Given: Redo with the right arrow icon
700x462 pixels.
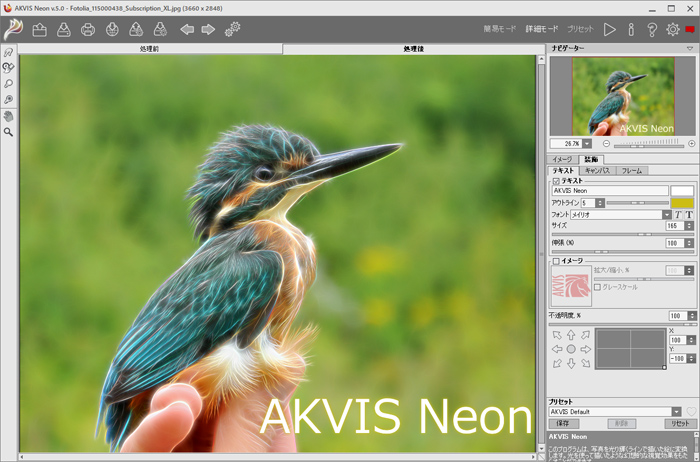Looking at the screenshot, I should pyautogui.click(x=208, y=30).
